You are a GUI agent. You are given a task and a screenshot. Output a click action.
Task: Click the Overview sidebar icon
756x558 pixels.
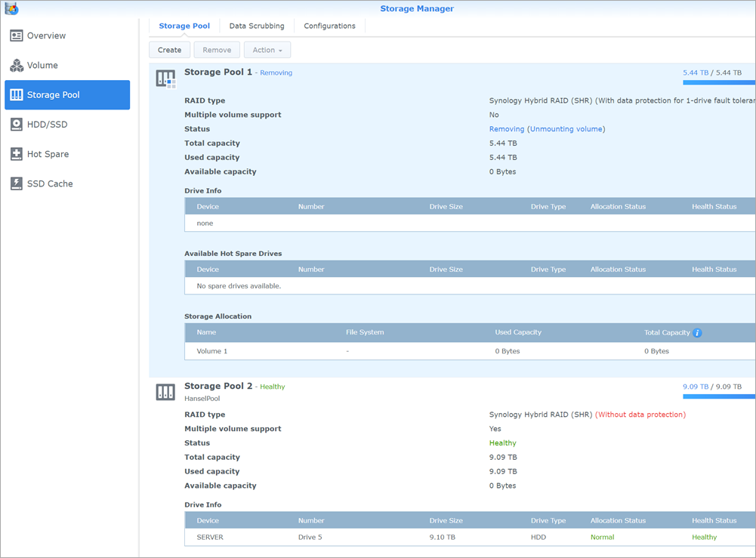coord(17,35)
